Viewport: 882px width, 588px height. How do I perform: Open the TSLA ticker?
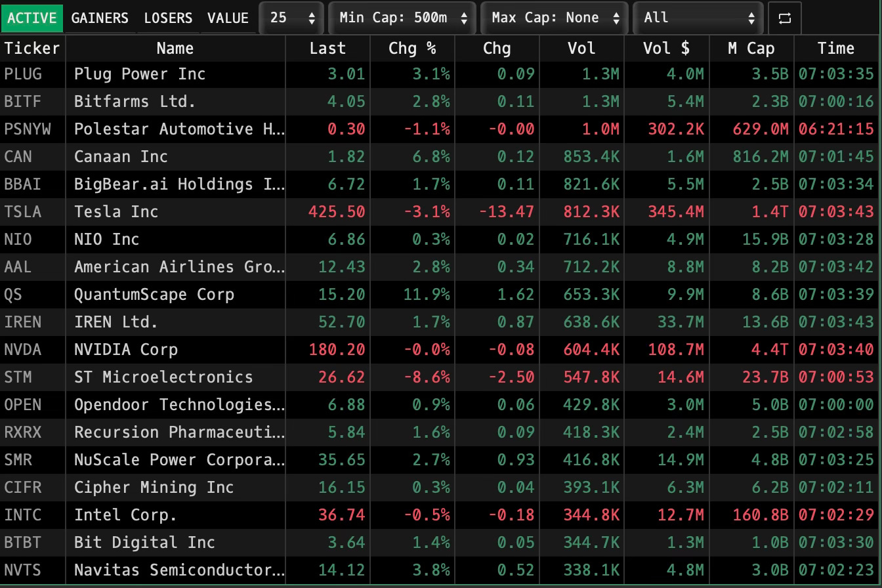(x=23, y=212)
